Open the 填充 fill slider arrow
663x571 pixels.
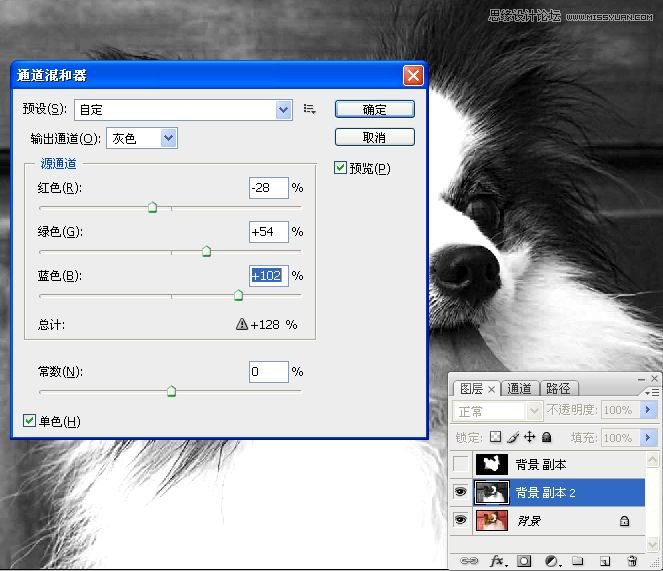(648, 437)
